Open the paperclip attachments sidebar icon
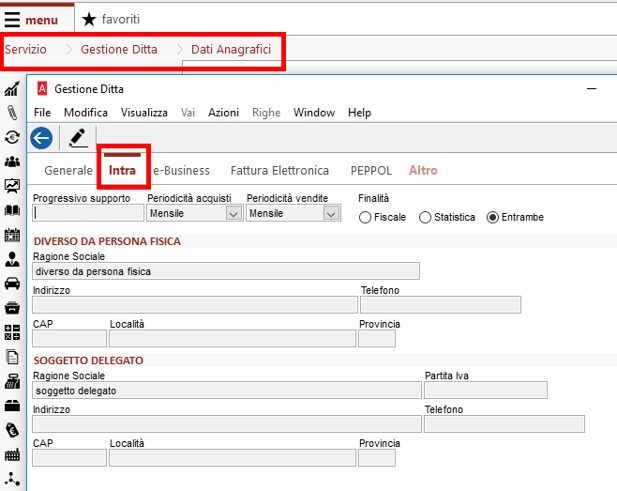Viewport: 617px width, 491px height. tap(12, 113)
